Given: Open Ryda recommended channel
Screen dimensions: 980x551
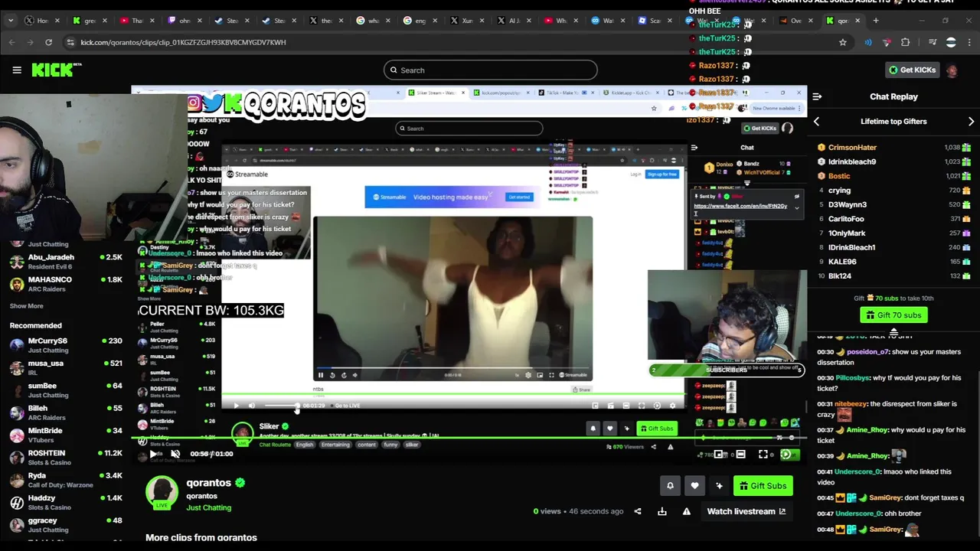Looking at the screenshot, I should [65, 480].
